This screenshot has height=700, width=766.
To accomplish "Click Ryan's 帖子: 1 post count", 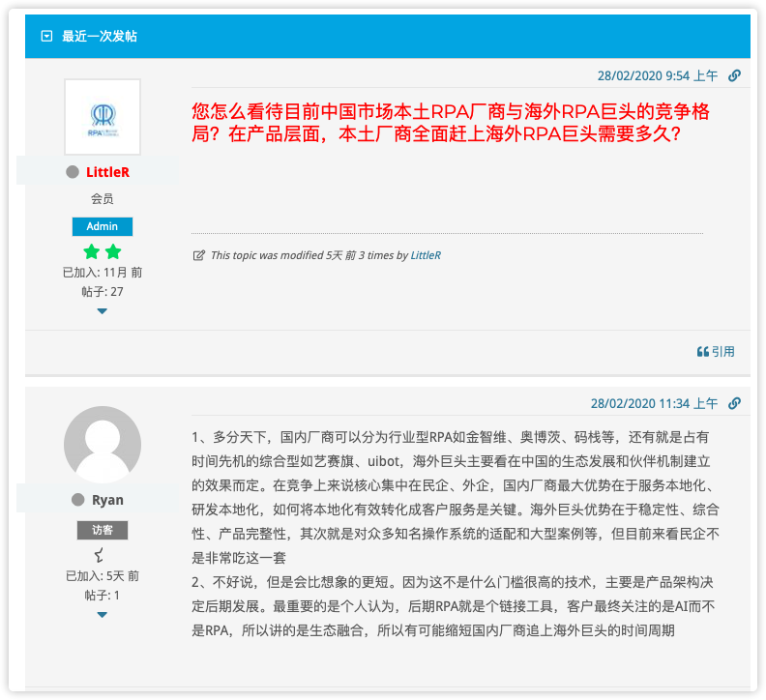I will (x=103, y=596).
